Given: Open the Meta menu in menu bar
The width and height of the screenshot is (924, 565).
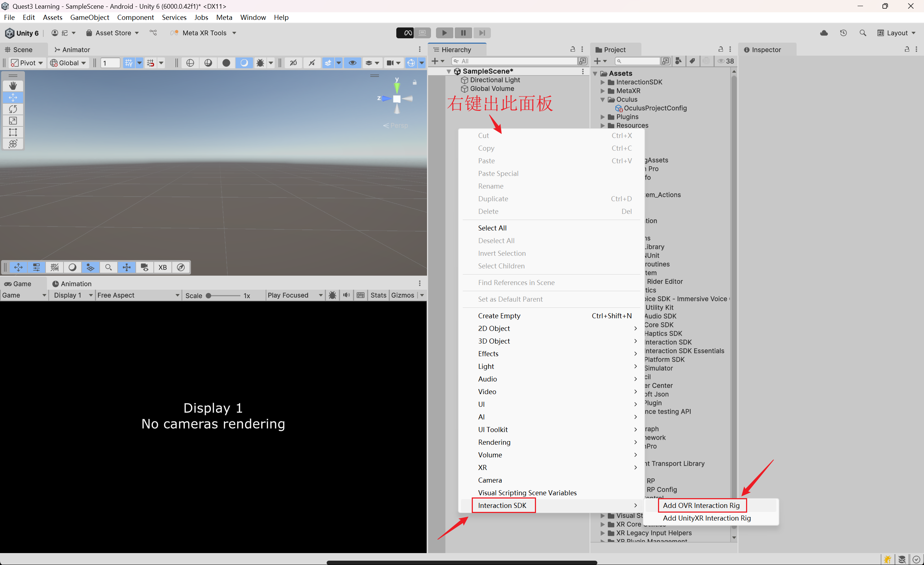Looking at the screenshot, I should click(224, 17).
